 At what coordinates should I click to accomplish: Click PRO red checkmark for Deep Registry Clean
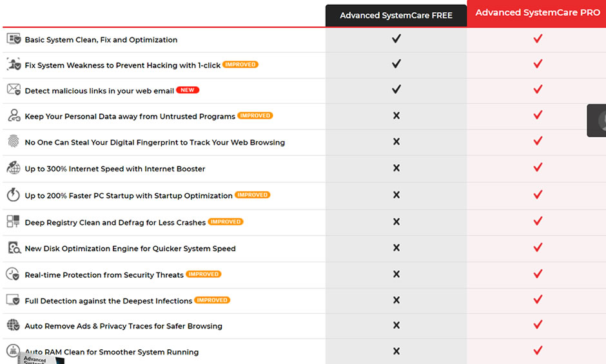click(538, 221)
